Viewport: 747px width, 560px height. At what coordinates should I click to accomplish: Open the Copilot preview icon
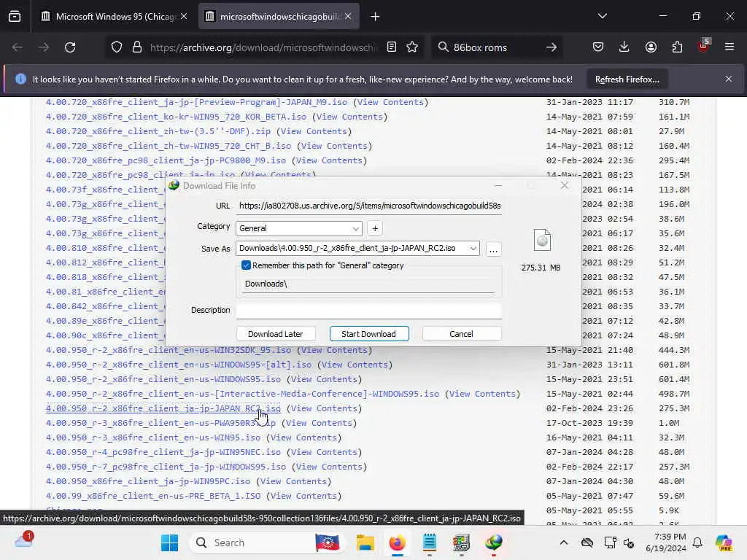coord(724,542)
